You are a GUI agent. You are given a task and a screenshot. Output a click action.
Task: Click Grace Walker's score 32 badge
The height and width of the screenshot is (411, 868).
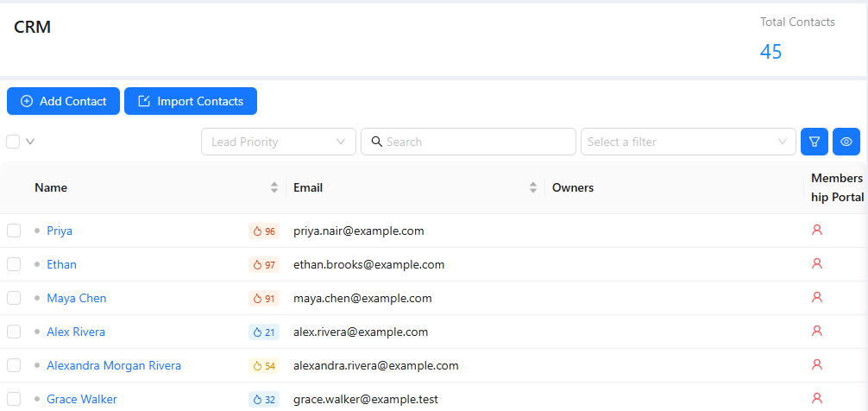point(264,400)
